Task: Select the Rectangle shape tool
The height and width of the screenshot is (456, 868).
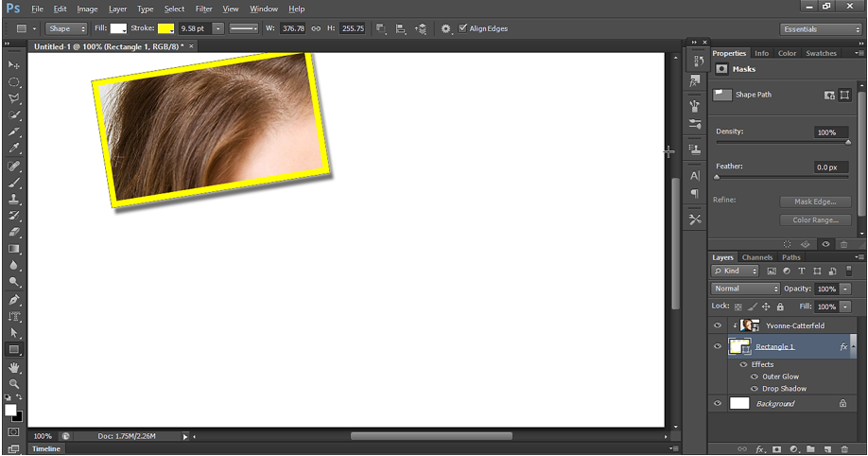Action: click(14, 350)
